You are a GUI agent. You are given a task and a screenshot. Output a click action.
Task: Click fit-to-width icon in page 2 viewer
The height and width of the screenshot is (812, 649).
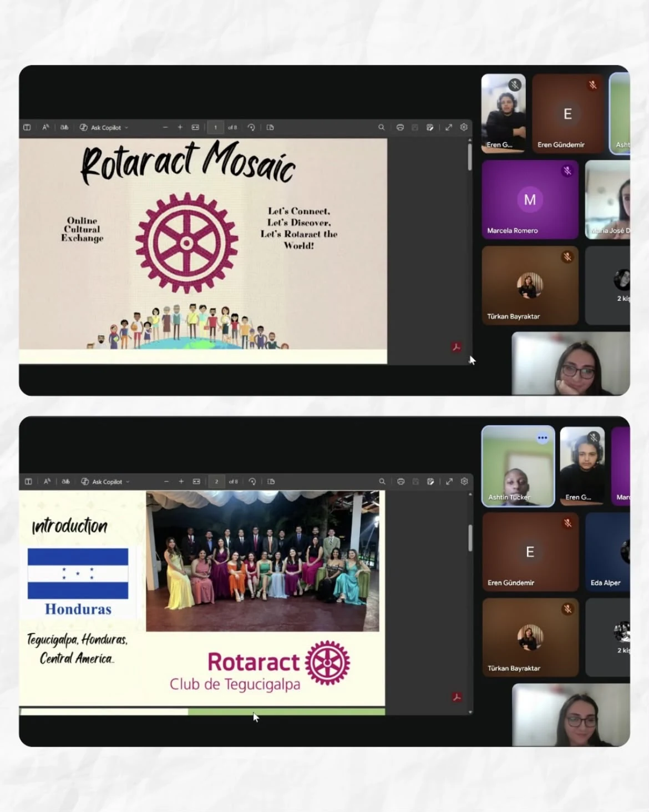click(196, 481)
